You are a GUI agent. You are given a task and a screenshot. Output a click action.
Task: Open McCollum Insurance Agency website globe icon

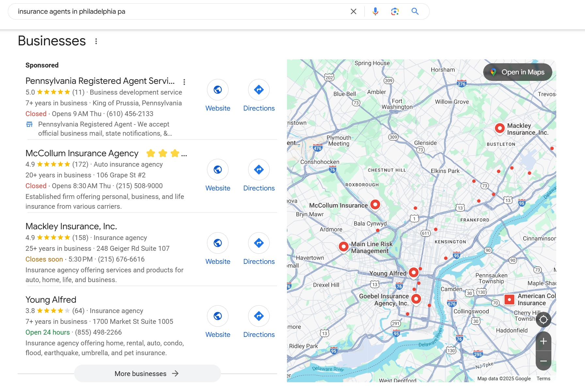tap(218, 170)
